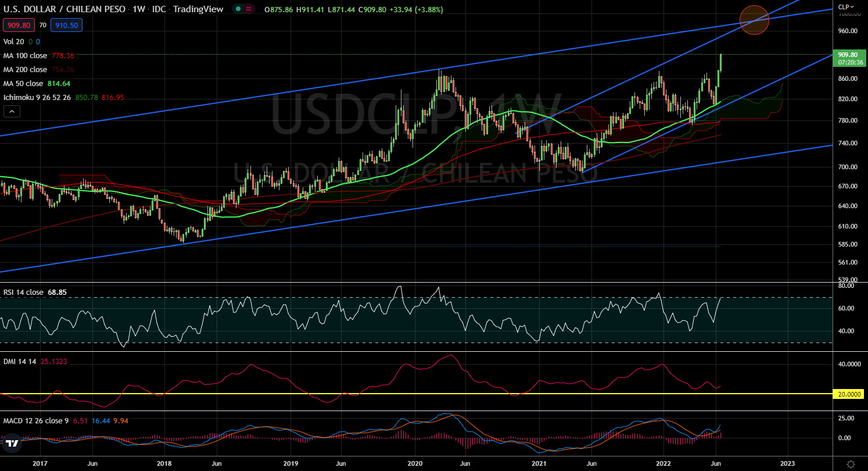Click the red sell price 909.80 button
868x471 pixels.
17,25
